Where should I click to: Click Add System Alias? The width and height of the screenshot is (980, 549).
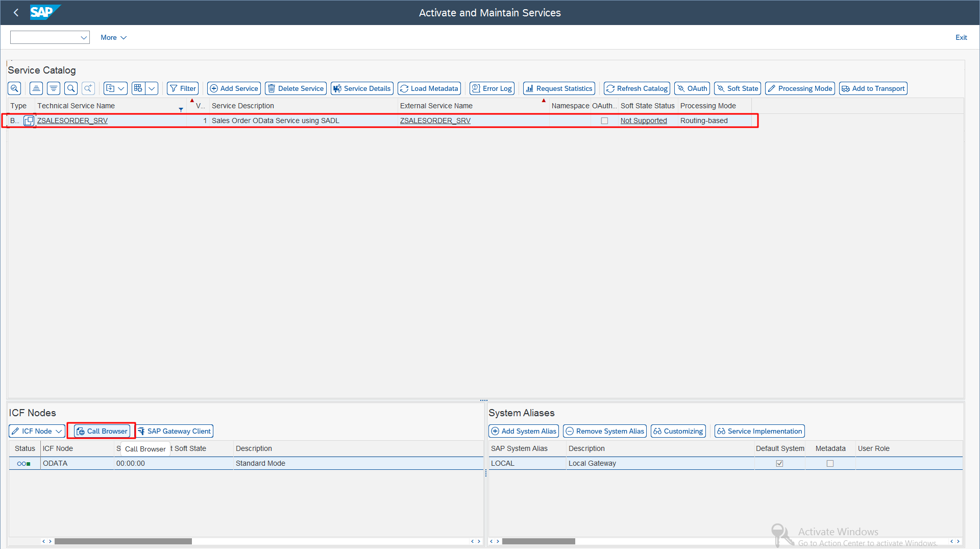524,431
